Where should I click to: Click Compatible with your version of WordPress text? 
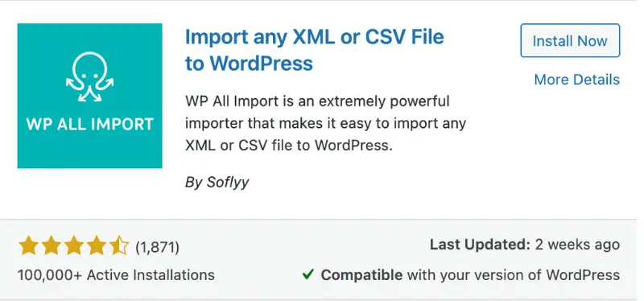[470, 274]
